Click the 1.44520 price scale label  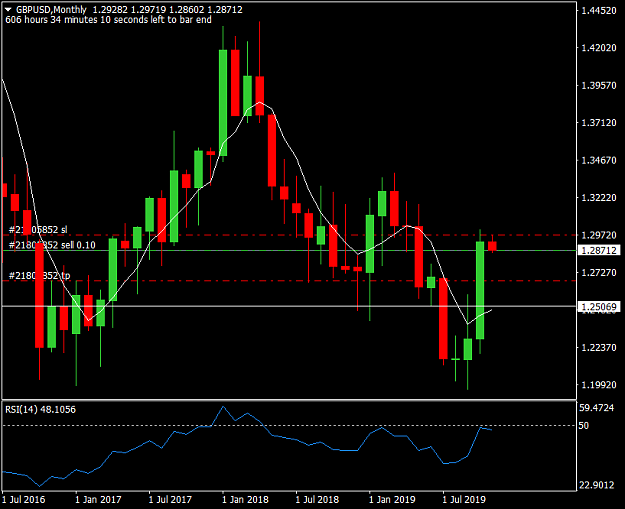tap(599, 11)
